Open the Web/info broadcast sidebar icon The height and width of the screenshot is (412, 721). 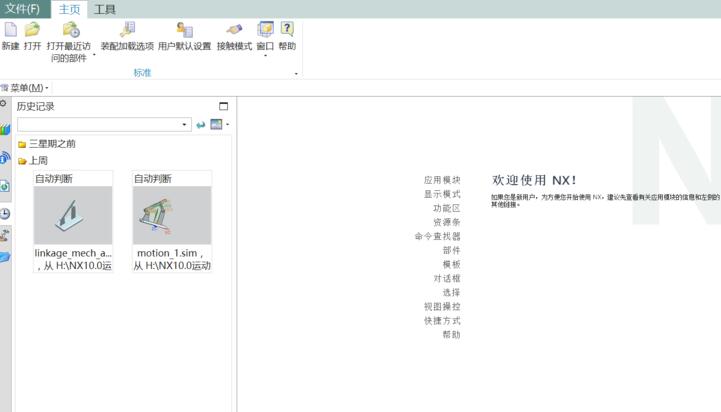tap(5, 158)
